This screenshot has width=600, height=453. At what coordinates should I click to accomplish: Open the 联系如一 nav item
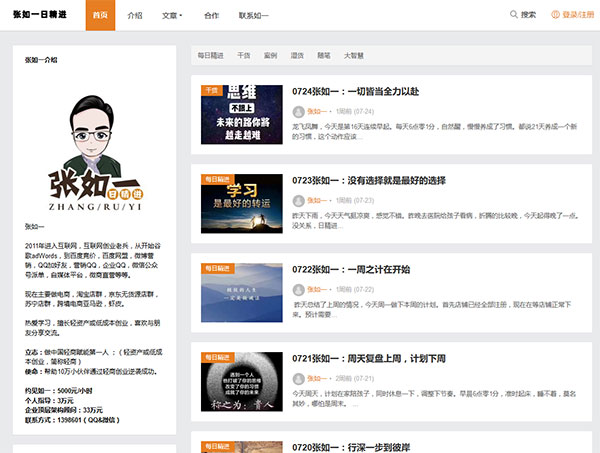tap(254, 15)
